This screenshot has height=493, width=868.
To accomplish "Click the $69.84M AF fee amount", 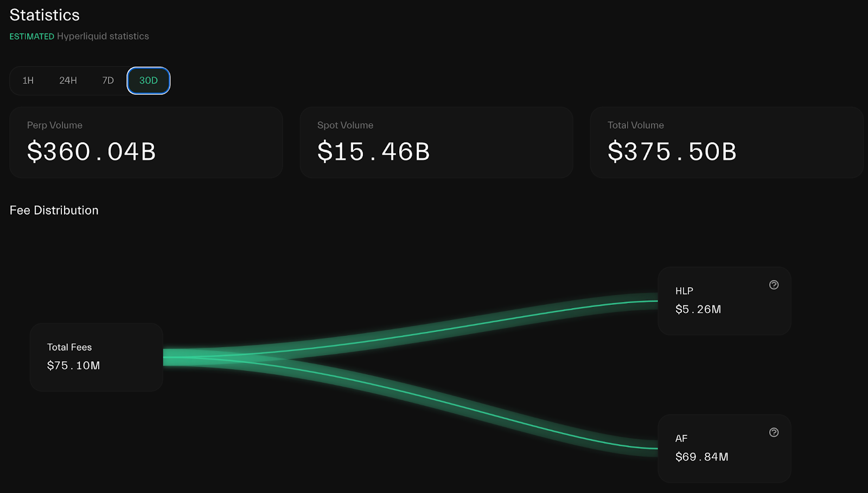I will point(702,457).
